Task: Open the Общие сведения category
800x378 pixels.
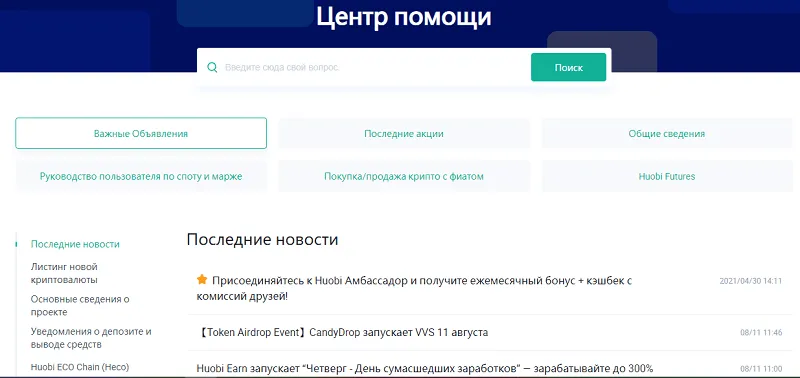Action: 667,134
